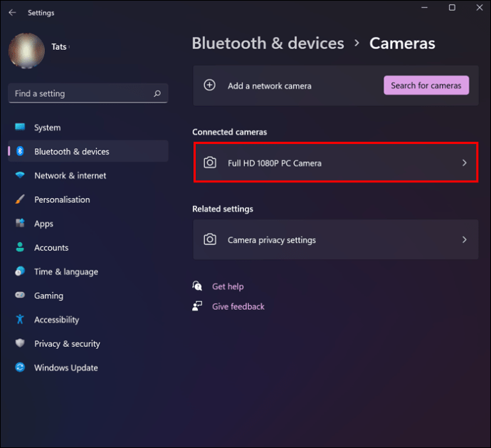This screenshot has width=491, height=448.
Task: Expand Full HD 1080P PC Camera chevron
Action: 465,162
